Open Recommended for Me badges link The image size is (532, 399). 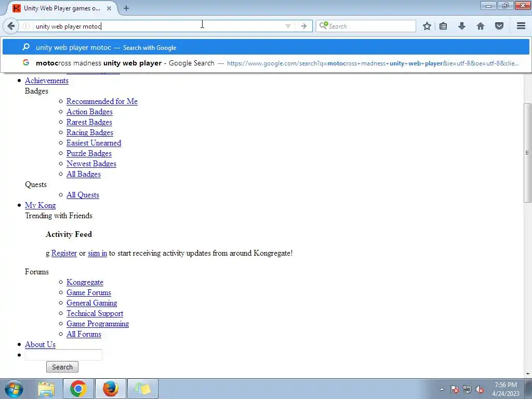(x=102, y=101)
